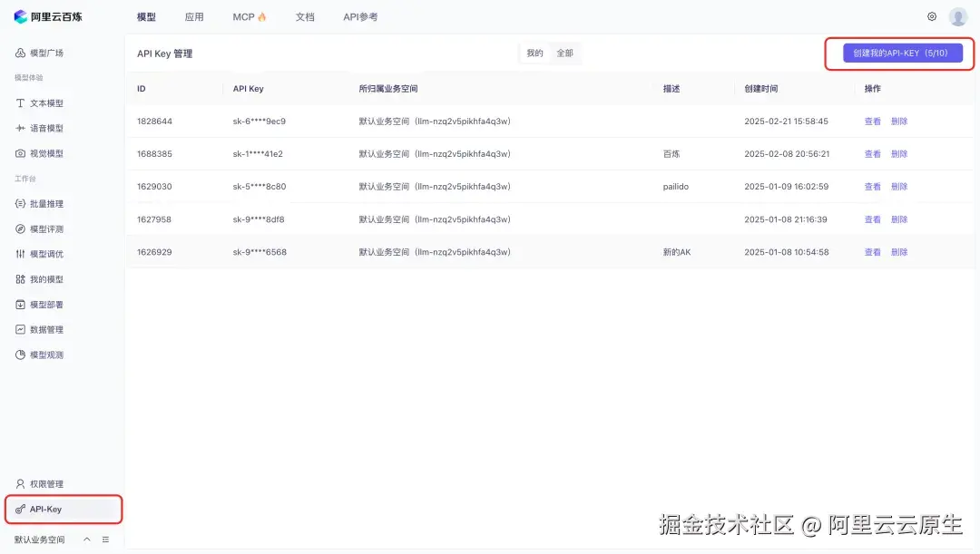Open the 文档 top tab
This screenshot has width=980, height=554.
(x=304, y=17)
